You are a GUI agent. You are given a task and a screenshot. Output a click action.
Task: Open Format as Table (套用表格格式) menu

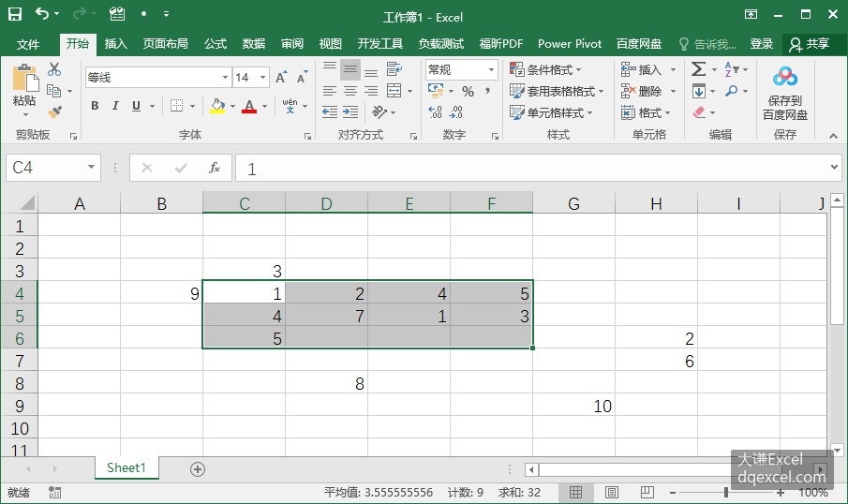(x=557, y=91)
